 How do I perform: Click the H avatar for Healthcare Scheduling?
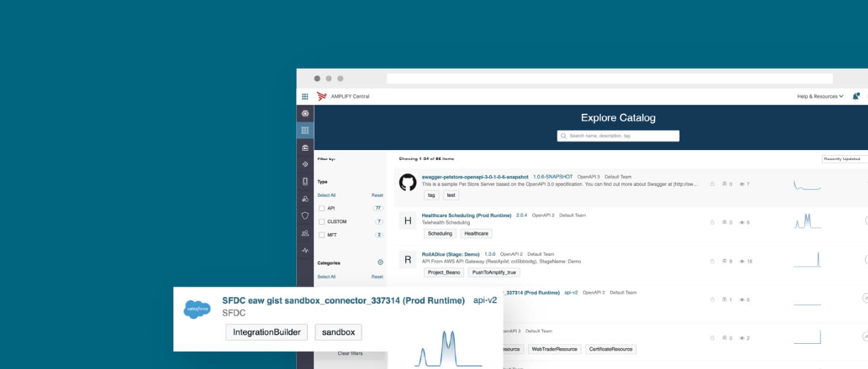[408, 221]
